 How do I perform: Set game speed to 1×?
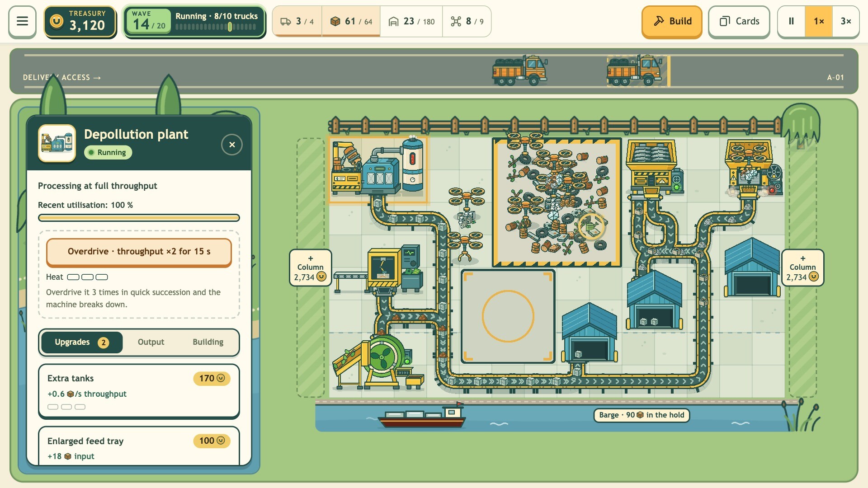click(x=819, y=21)
